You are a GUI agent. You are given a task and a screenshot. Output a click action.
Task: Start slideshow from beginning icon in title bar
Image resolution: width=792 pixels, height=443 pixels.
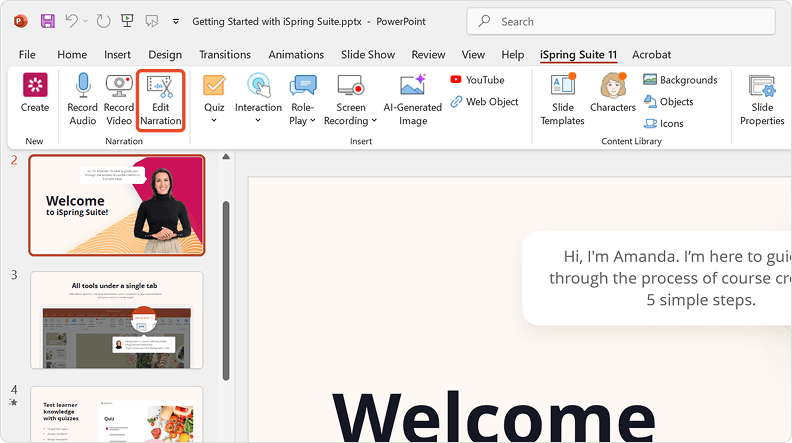coord(127,21)
